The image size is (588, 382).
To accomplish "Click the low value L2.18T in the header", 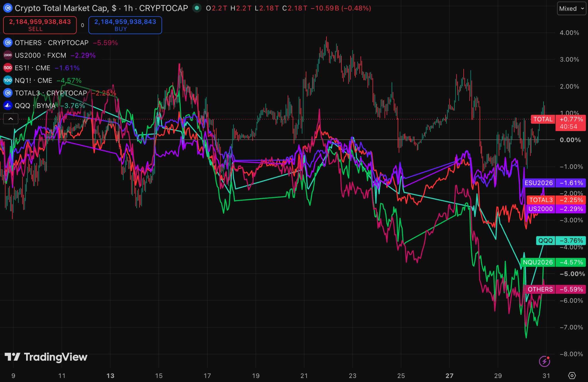I will click(x=267, y=8).
